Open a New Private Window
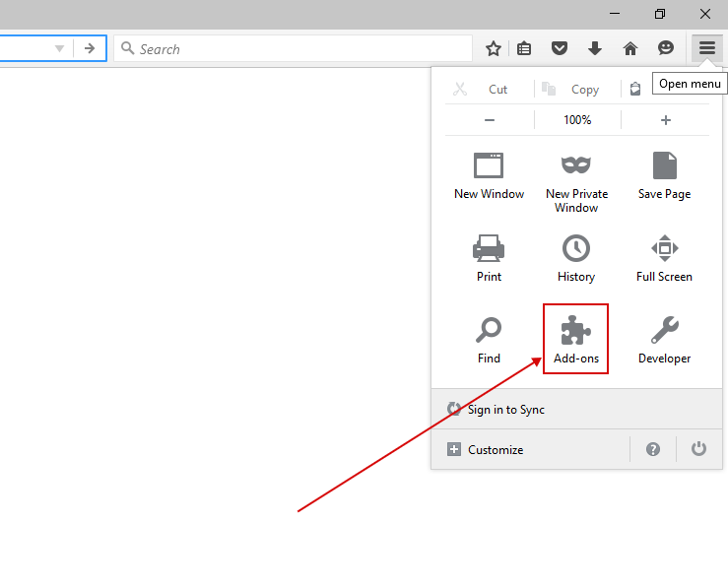Image resolution: width=728 pixels, height=588 pixels. (576, 182)
